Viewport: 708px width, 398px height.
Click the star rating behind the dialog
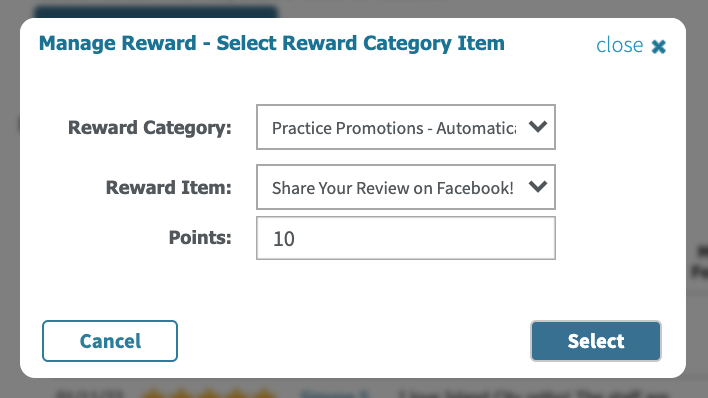[209, 393]
